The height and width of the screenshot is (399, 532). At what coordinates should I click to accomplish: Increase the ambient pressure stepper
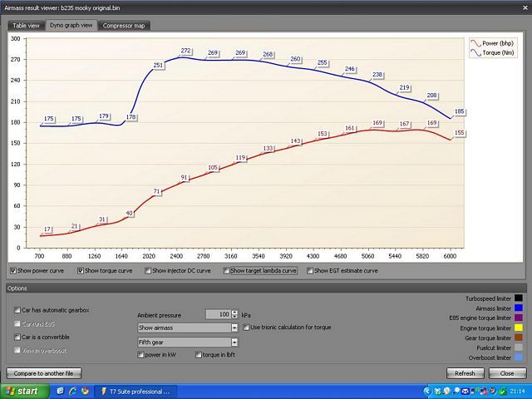click(x=235, y=311)
